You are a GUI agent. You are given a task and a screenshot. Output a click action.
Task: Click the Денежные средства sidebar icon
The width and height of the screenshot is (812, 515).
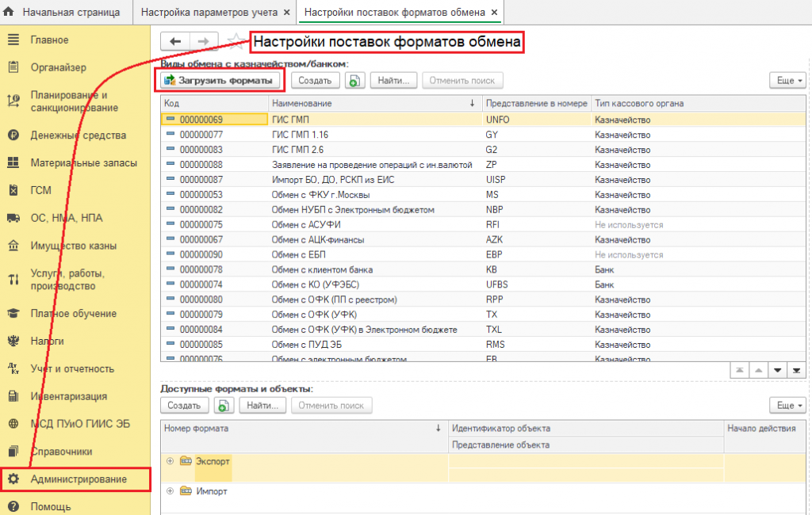13,135
